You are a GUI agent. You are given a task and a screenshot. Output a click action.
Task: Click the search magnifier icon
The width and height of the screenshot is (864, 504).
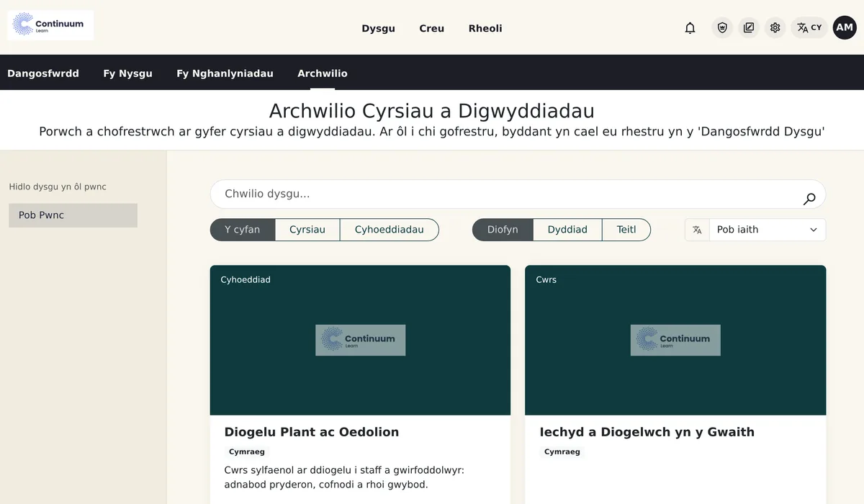(809, 199)
